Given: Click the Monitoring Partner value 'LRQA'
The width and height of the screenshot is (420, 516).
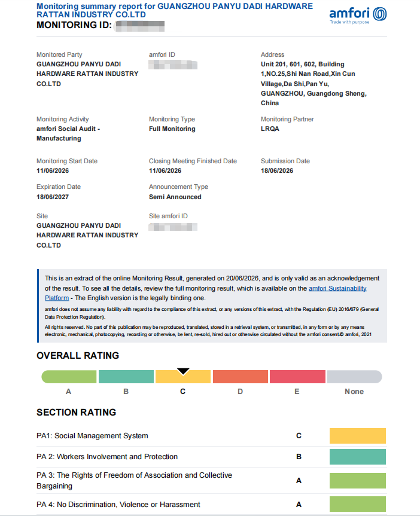Looking at the screenshot, I should [x=270, y=129].
